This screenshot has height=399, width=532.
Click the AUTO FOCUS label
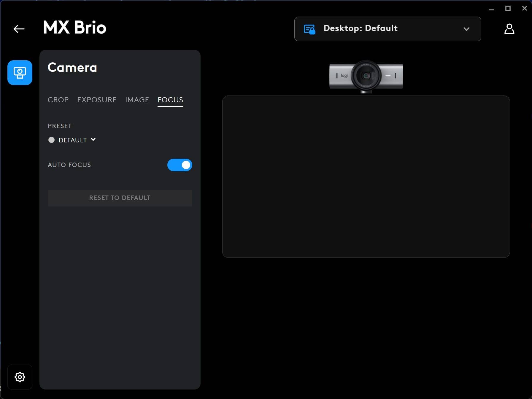coord(69,165)
